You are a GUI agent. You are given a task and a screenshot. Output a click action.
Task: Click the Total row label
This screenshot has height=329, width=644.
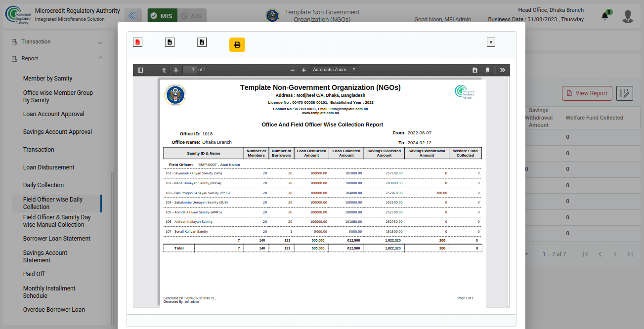[179, 248]
